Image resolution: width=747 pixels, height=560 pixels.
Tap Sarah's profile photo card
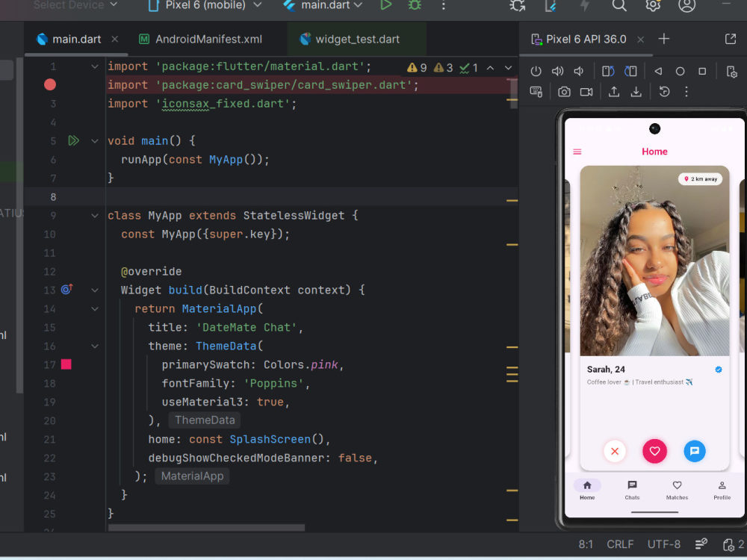point(654,261)
